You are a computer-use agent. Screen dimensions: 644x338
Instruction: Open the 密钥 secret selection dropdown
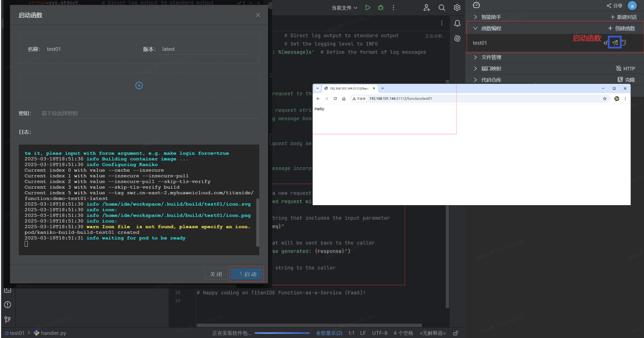pyautogui.click(x=148, y=113)
